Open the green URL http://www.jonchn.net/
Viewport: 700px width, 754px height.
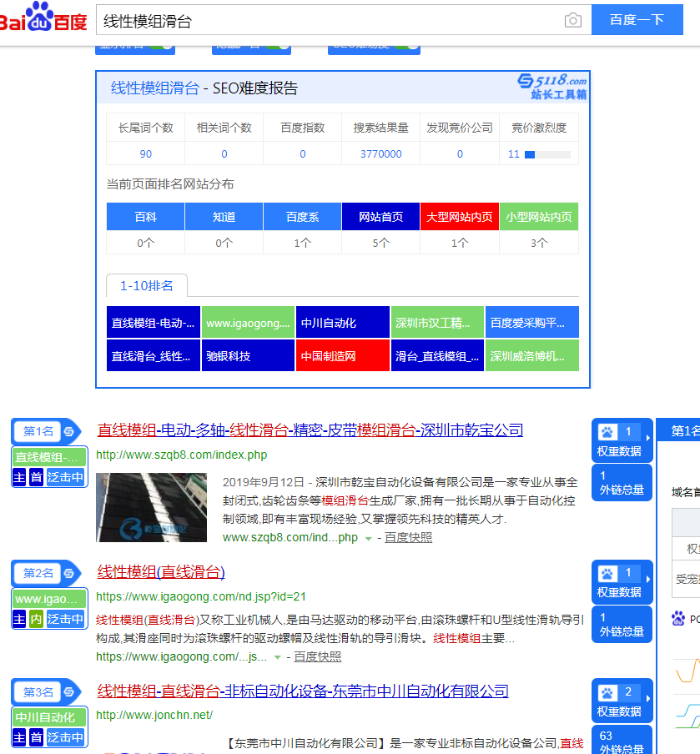[x=154, y=715]
